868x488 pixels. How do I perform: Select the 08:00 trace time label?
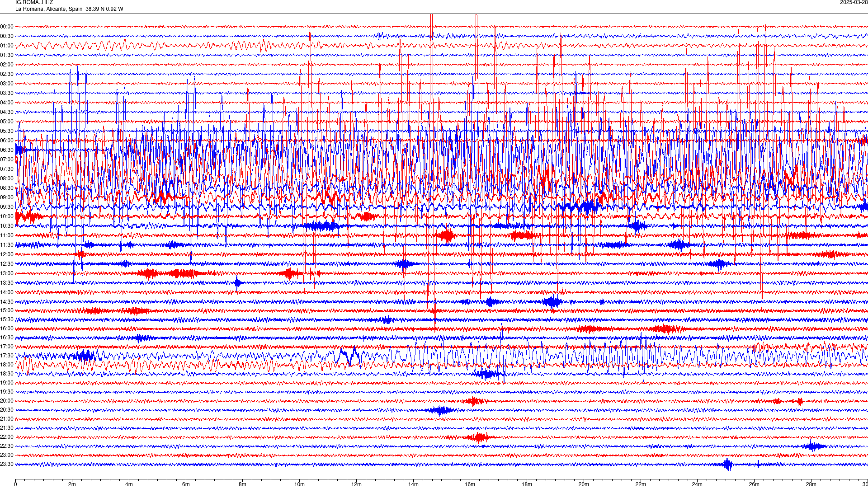[7, 178]
